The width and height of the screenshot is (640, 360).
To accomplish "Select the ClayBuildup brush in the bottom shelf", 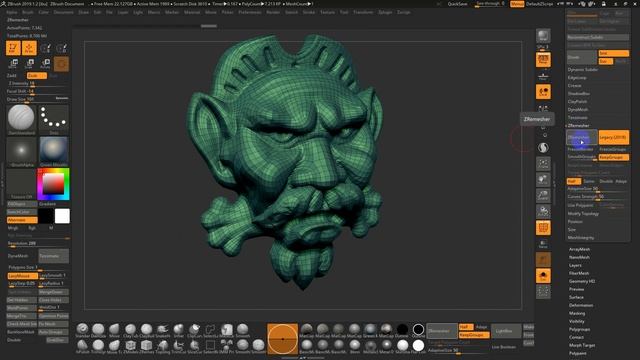I will click(147, 330).
